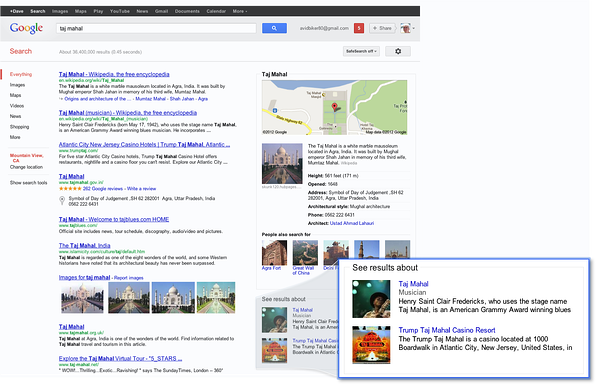Open Explore the Taj Mahal Virtual Tour link

pos(121,359)
